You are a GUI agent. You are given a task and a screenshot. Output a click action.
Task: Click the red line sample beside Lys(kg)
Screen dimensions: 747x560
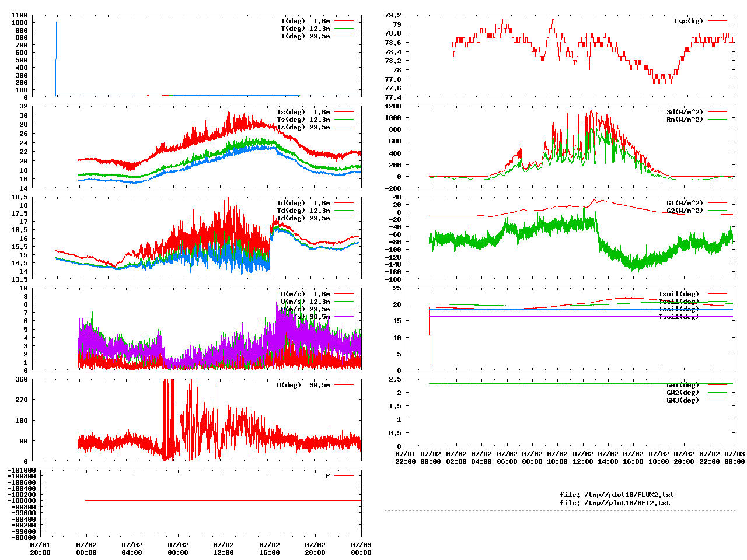(x=718, y=21)
